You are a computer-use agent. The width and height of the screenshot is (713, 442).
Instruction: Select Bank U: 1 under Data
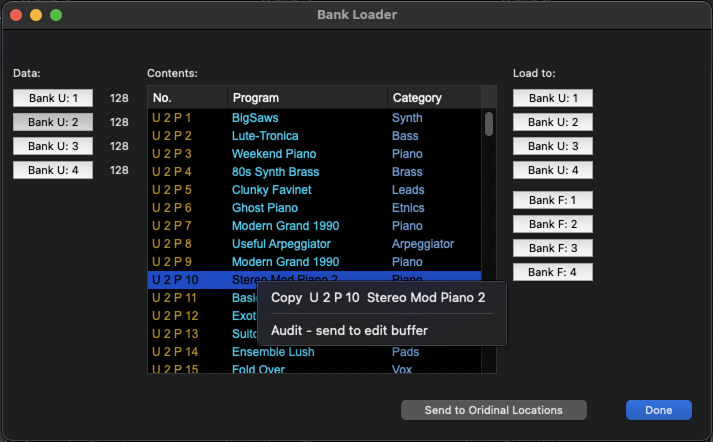pos(53,98)
